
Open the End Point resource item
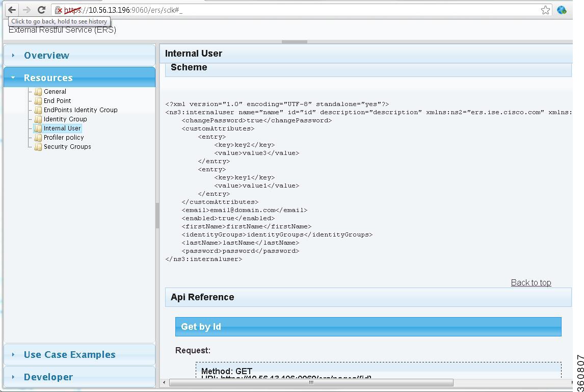(58, 100)
